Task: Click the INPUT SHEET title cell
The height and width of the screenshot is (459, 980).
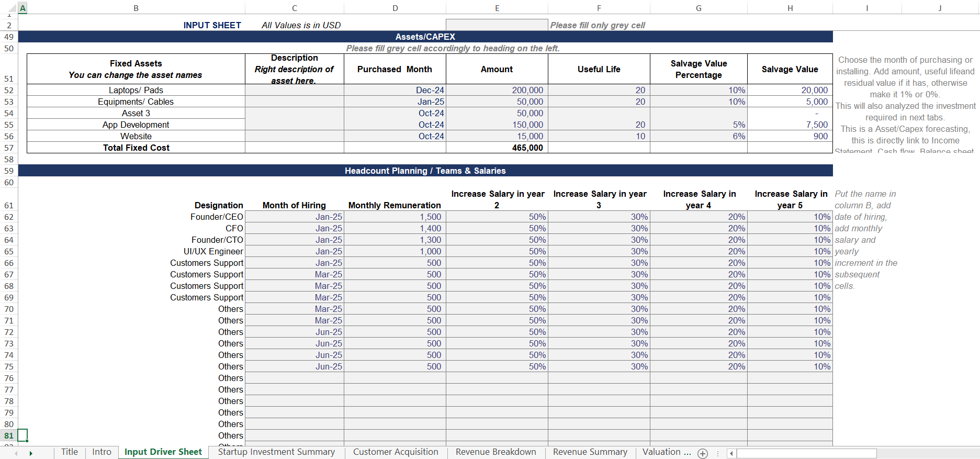Action: click(212, 25)
